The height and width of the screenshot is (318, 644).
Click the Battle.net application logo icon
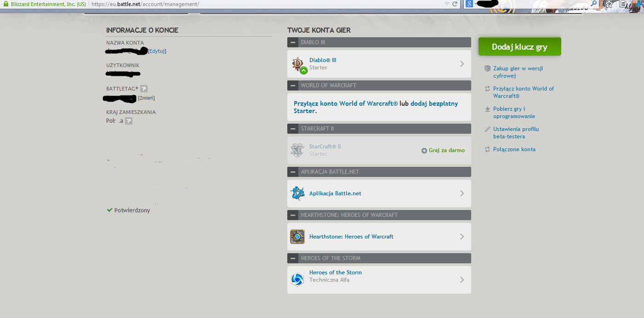(x=297, y=193)
